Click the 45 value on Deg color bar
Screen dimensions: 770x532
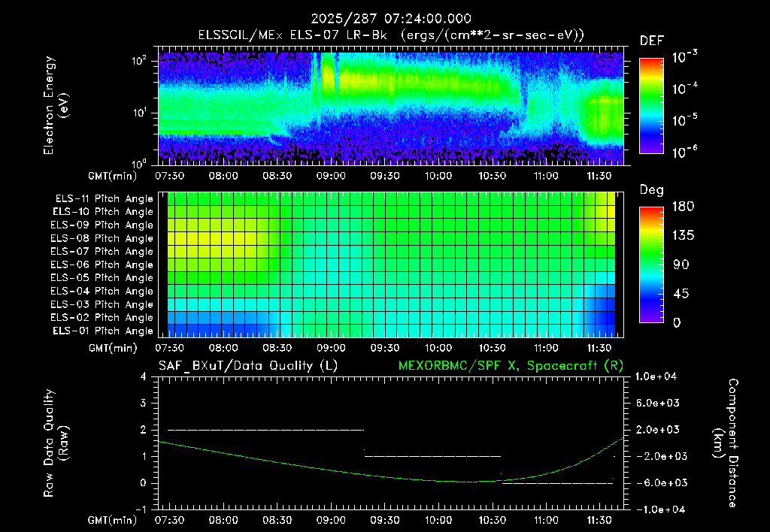click(x=681, y=294)
